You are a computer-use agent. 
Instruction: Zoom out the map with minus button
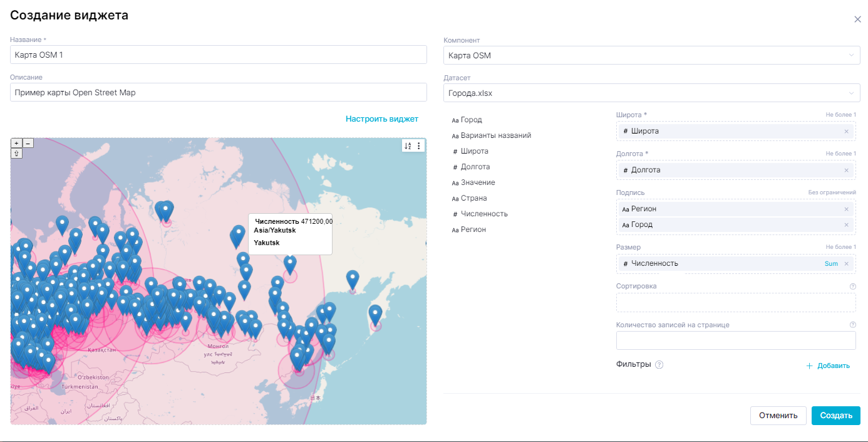(x=28, y=143)
